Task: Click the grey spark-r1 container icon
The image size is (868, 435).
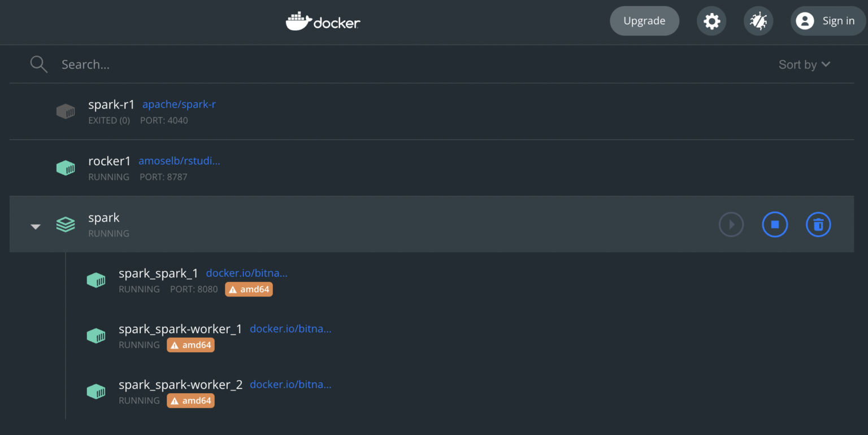Action: [66, 111]
